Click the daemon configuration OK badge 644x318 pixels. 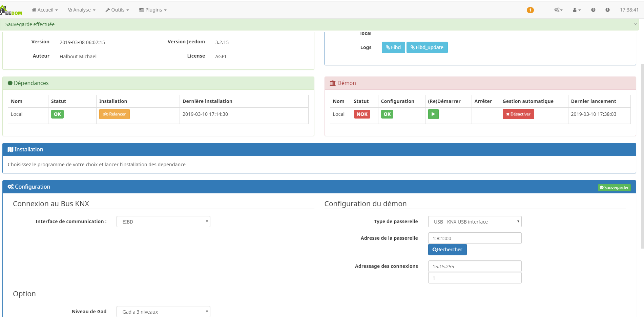387,114
